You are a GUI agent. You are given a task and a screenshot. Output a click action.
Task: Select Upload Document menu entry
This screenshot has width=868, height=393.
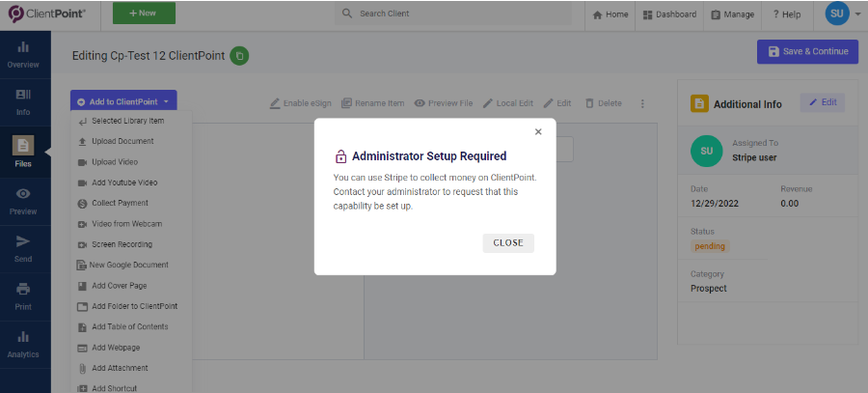(x=122, y=141)
